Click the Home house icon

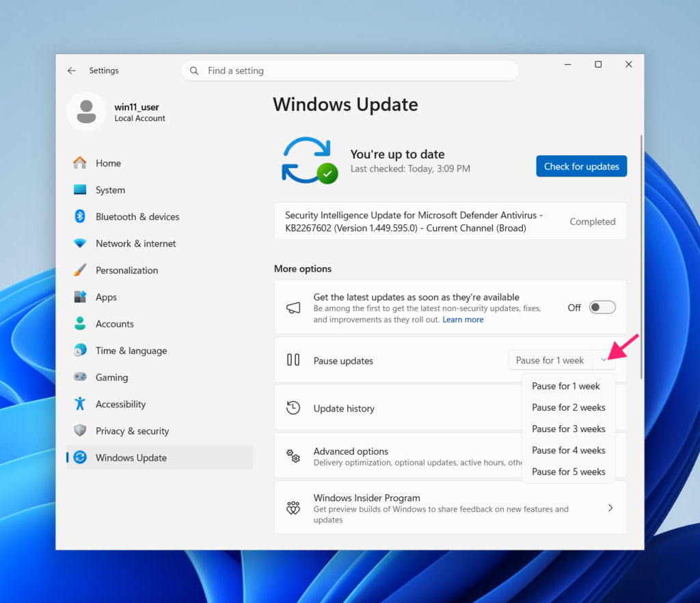[80, 163]
